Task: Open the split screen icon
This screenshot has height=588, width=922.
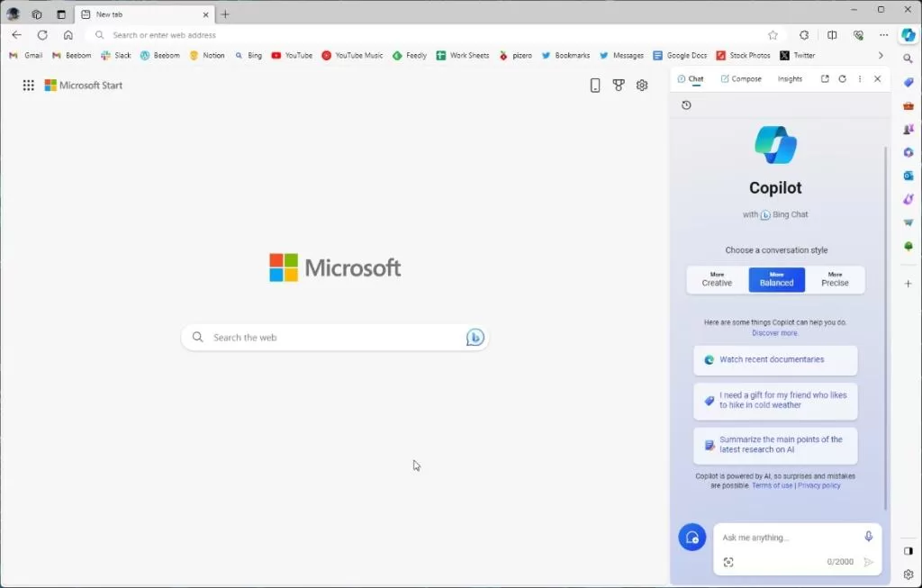Action: point(832,35)
